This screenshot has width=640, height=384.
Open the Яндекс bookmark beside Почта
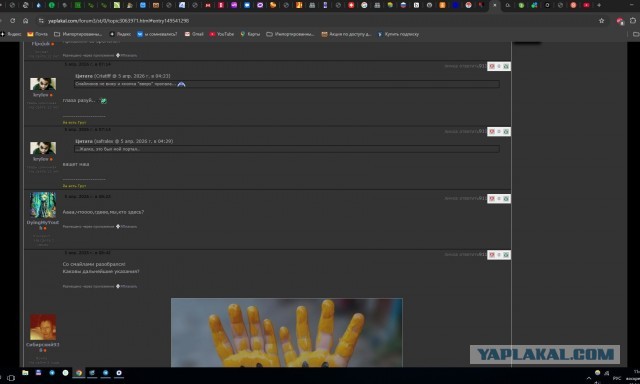point(11,34)
